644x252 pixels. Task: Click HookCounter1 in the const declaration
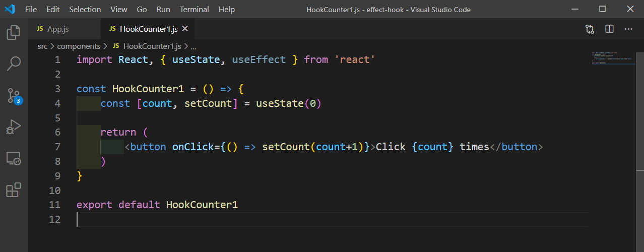[148, 89]
